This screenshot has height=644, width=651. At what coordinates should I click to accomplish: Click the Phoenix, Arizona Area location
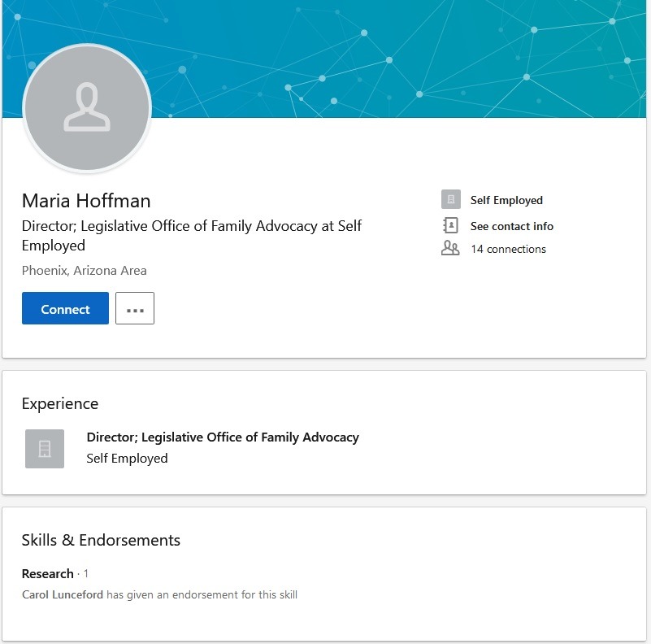coord(84,270)
